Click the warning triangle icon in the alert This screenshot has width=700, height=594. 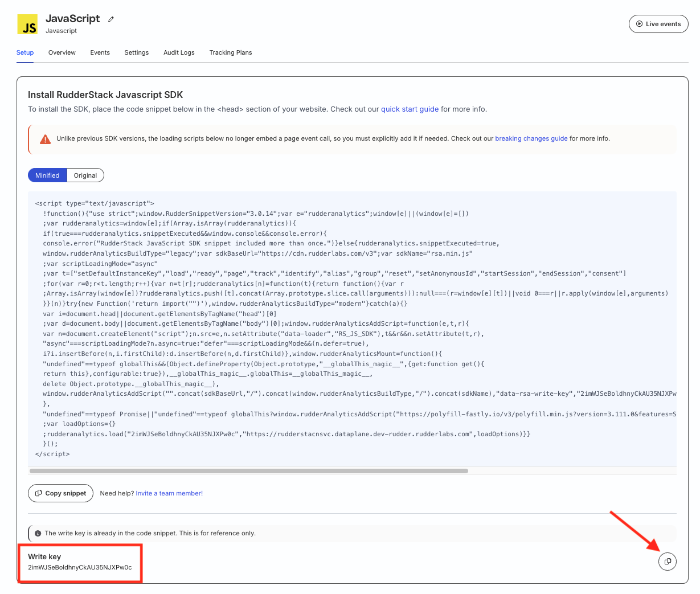[x=45, y=139]
